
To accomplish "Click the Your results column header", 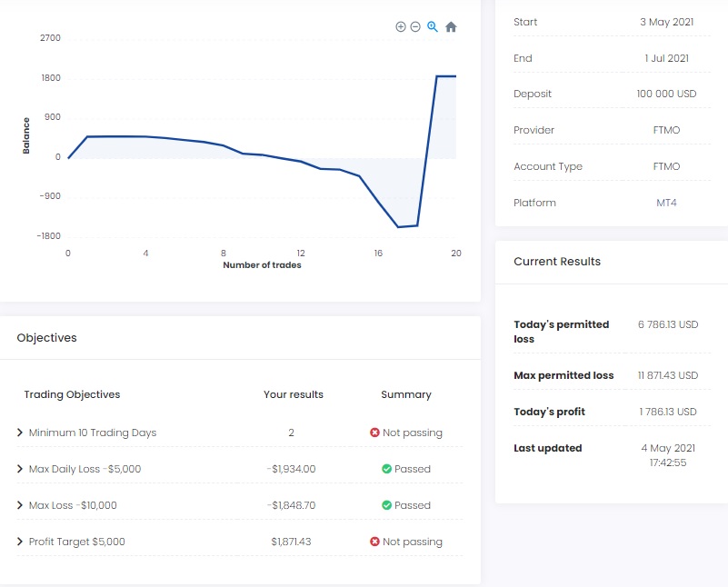I will [x=293, y=394].
